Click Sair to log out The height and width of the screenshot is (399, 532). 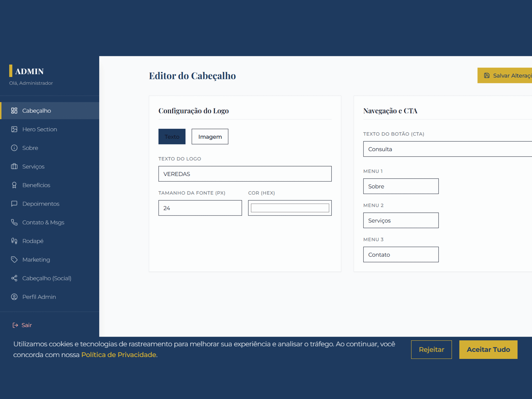point(26,325)
